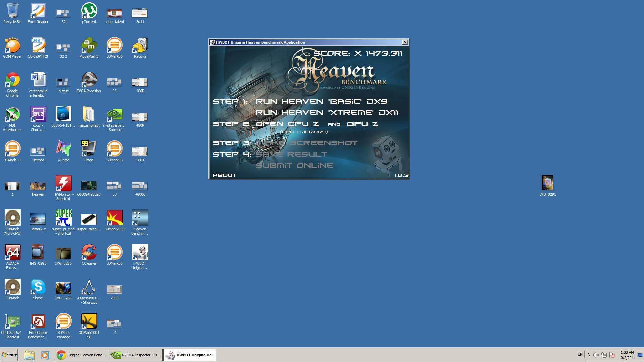Click GPU-Z in step 2

363,124
